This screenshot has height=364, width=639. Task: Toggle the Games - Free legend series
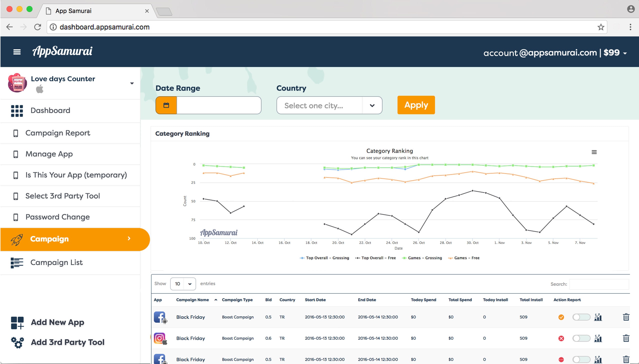click(x=466, y=258)
